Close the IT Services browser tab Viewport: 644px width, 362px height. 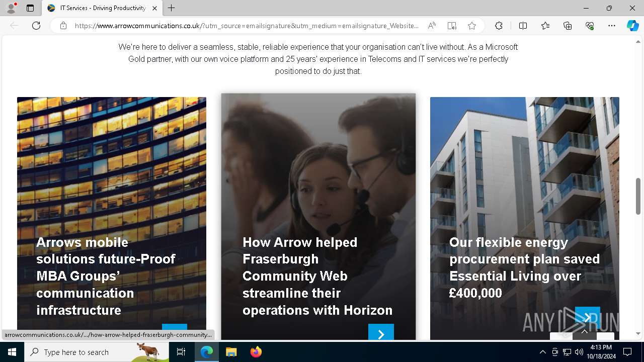point(154,8)
